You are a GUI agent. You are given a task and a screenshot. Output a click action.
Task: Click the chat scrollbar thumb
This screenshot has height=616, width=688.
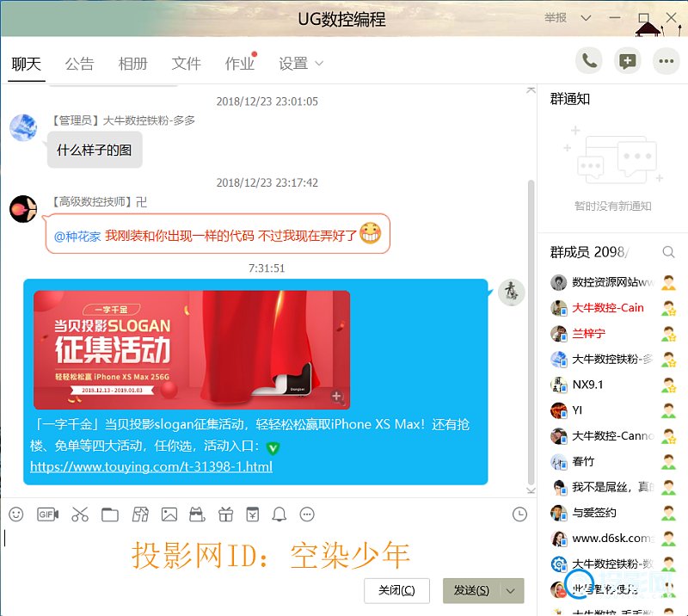click(x=531, y=332)
